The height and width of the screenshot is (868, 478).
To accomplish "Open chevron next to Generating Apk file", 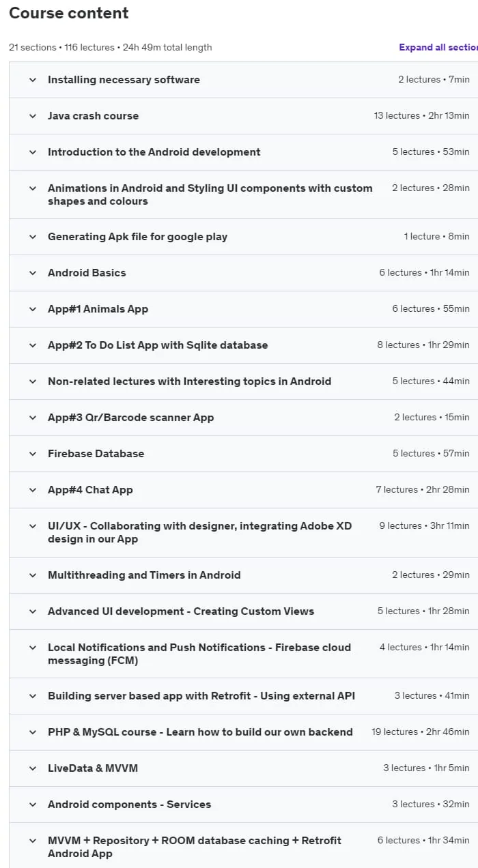I will point(32,237).
